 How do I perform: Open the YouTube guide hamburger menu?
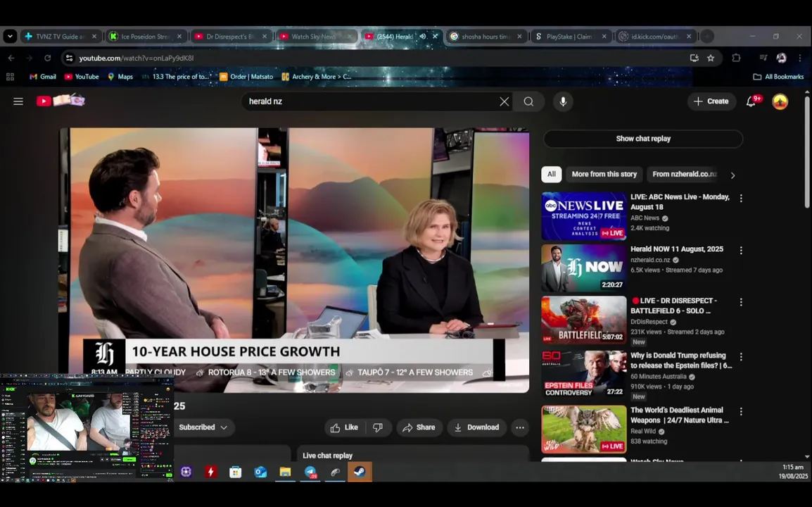click(18, 101)
